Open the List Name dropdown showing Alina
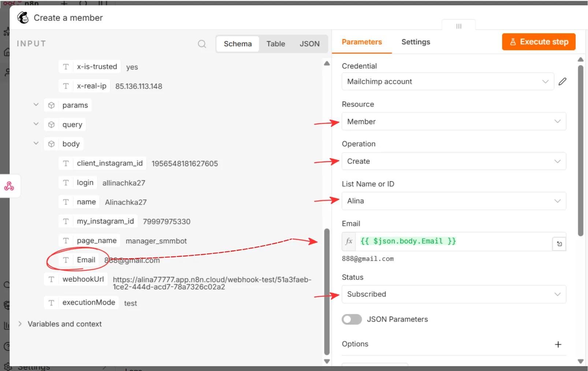Screen dimensions: 588x371 pos(454,201)
